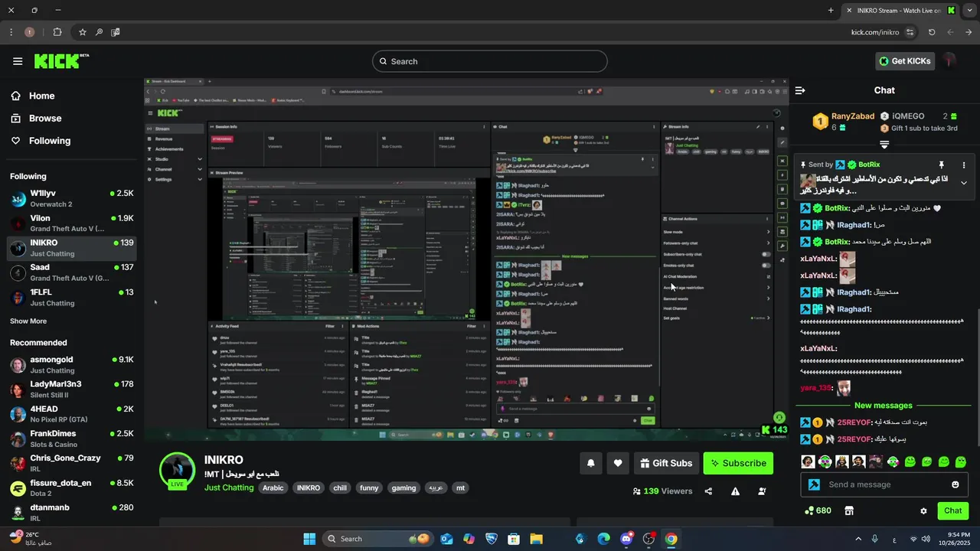Toggle notification bell for INIKRO
The height and width of the screenshot is (551, 980).
(590, 463)
